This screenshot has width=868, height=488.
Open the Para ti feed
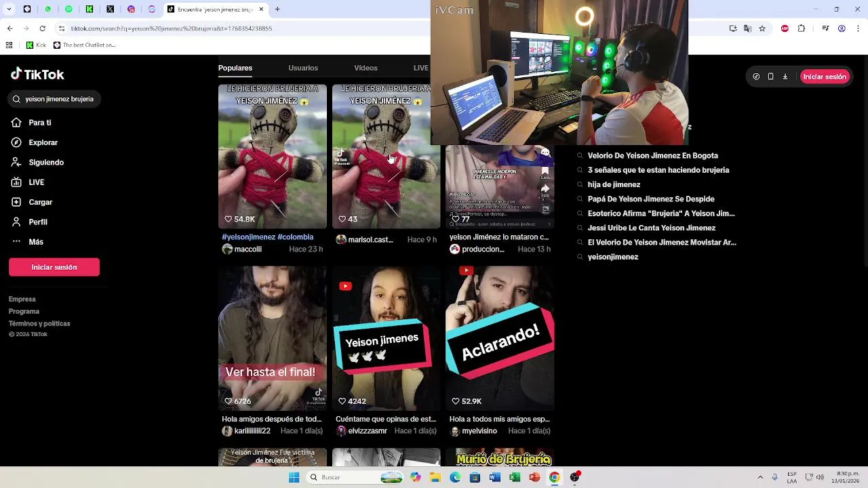(x=31, y=123)
